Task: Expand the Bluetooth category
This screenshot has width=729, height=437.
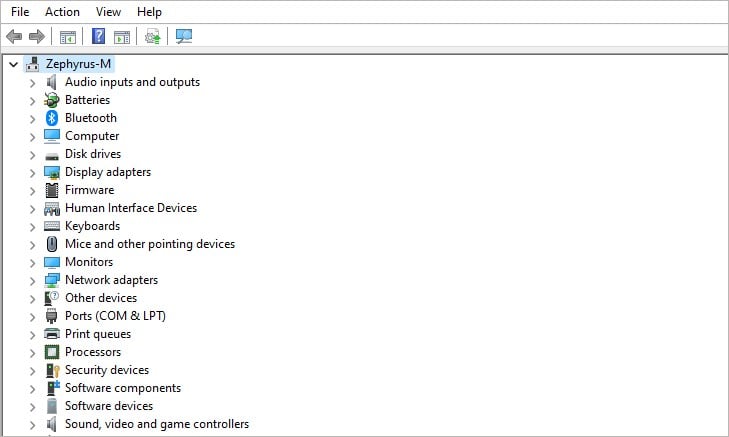Action: [32, 119]
